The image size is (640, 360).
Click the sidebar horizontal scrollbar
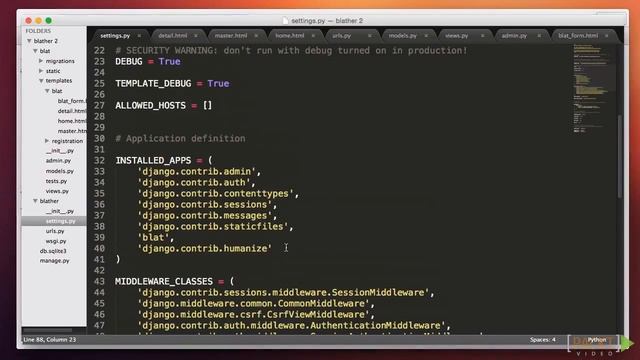coord(47,330)
